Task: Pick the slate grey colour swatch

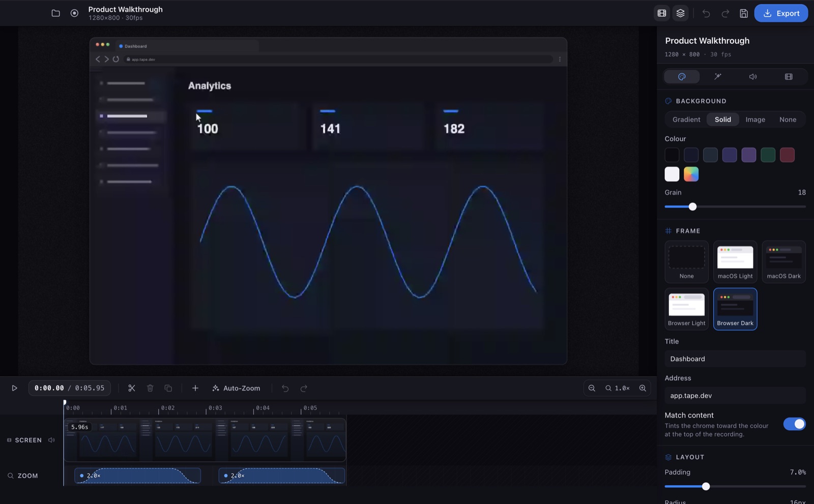Action: [710, 155]
